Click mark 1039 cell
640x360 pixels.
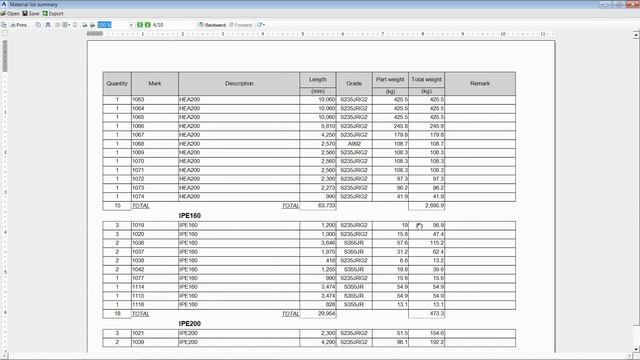(x=155, y=342)
